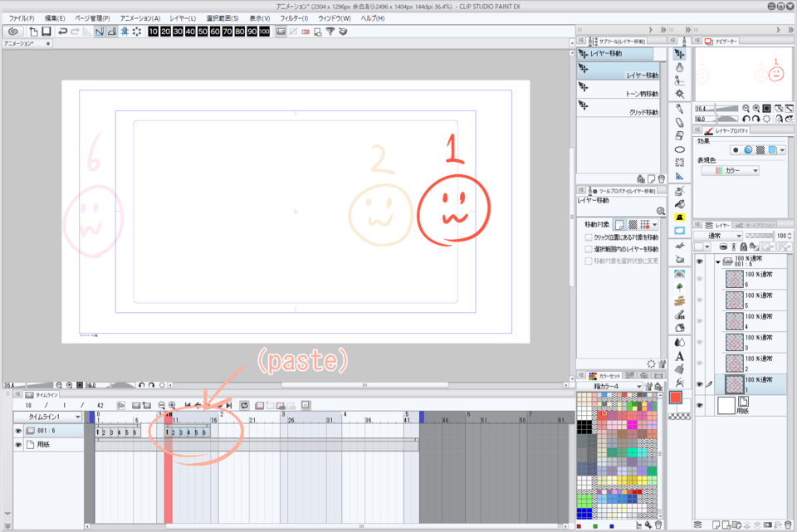Open the 表現色 カラー dropdown
The height and width of the screenshot is (532, 797).
point(731,170)
